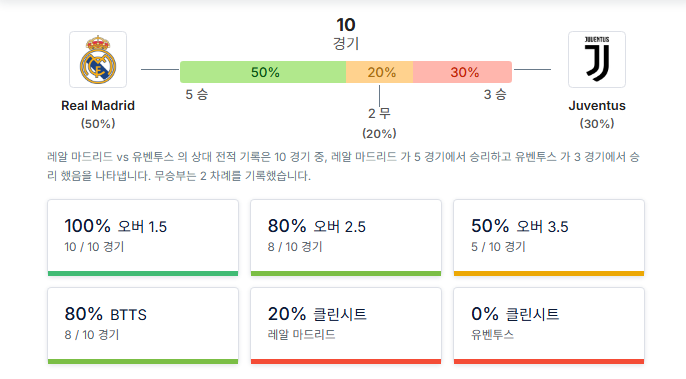
Task: Open the 0% 클린시트 유벤투스 card
Action: (549, 326)
